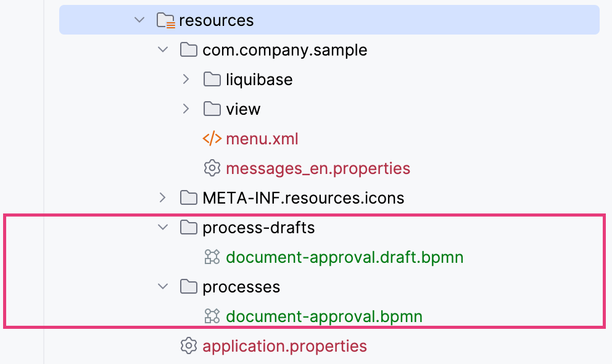612x364 pixels.
Task: Click the folder icon next to process-drafts
Action: (188, 227)
